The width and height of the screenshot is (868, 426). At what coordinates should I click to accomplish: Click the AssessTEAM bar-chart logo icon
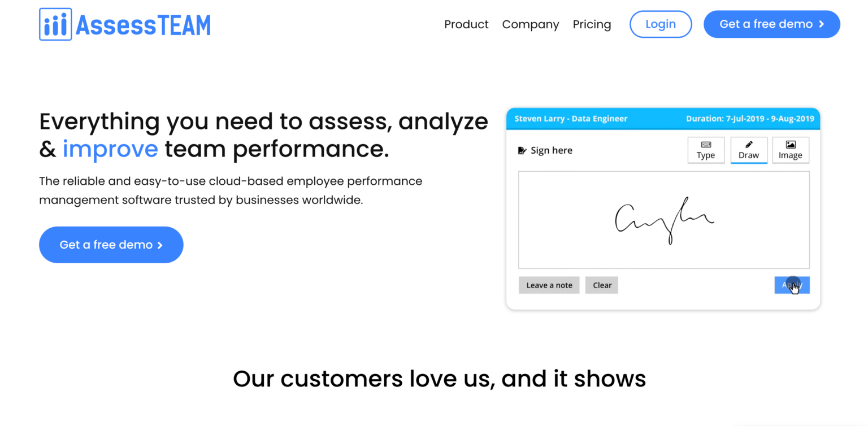coord(55,24)
